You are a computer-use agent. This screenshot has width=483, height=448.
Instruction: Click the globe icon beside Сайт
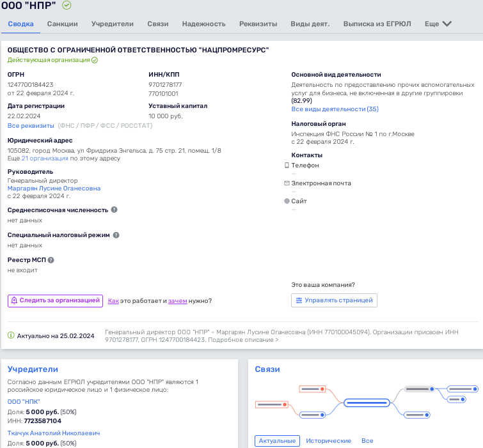click(x=287, y=201)
